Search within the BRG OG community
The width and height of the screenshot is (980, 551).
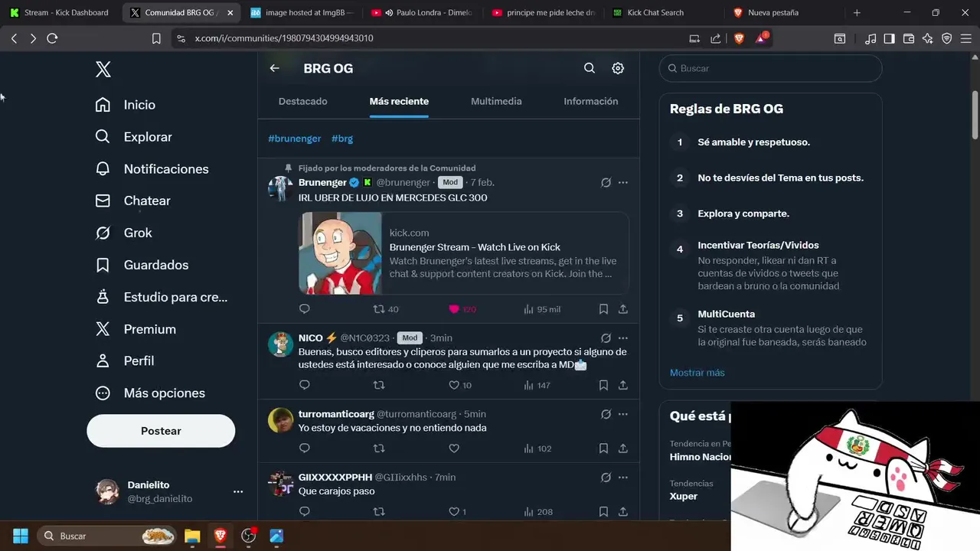click(x=590, y=68)
